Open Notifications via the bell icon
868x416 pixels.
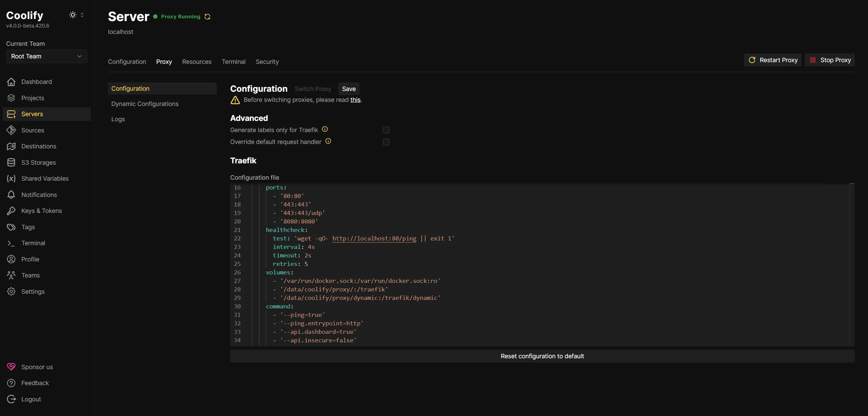click(11, 195)
